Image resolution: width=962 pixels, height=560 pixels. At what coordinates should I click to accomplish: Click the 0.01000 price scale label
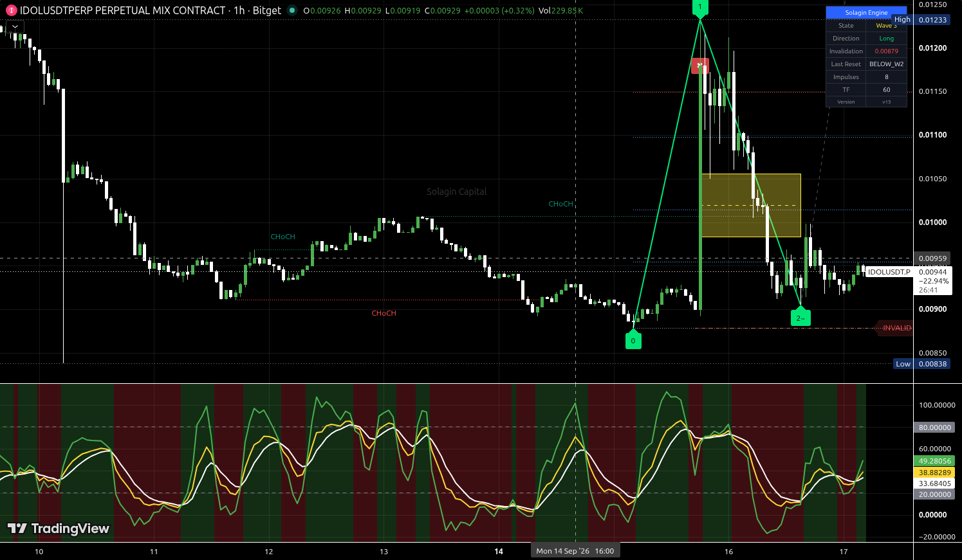[932, 222]
